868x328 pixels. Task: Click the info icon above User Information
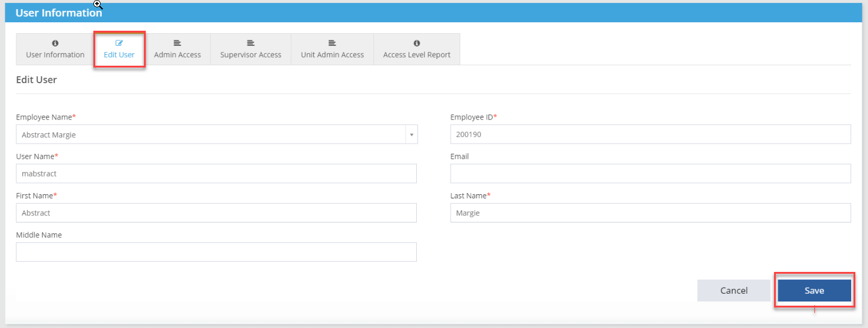tap(55, 43)
